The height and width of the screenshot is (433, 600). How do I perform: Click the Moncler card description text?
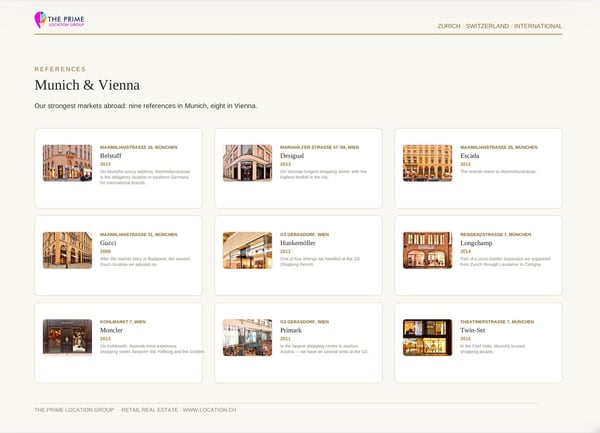(x=152, y=349)
